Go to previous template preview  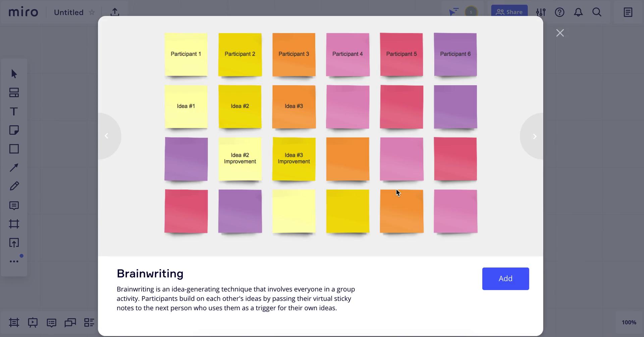pyautogui.click(x=107, y=136)
